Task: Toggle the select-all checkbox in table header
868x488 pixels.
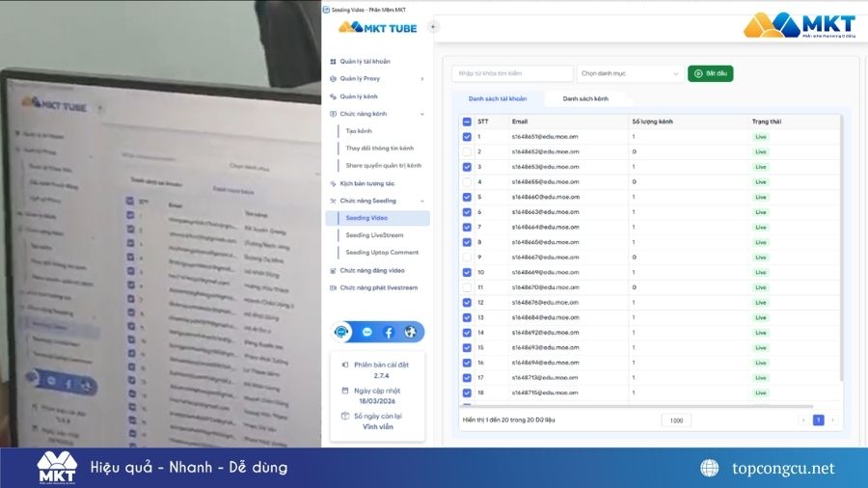Action: 467,122
